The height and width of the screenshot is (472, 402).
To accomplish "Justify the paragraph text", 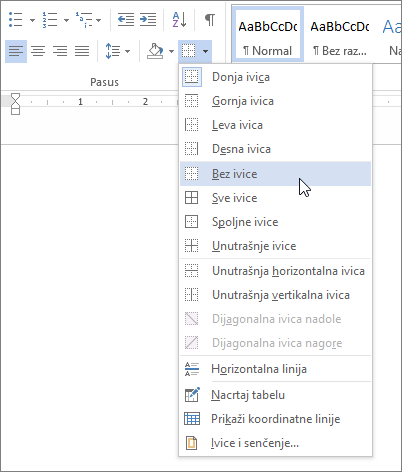I will tap(82, 51).
